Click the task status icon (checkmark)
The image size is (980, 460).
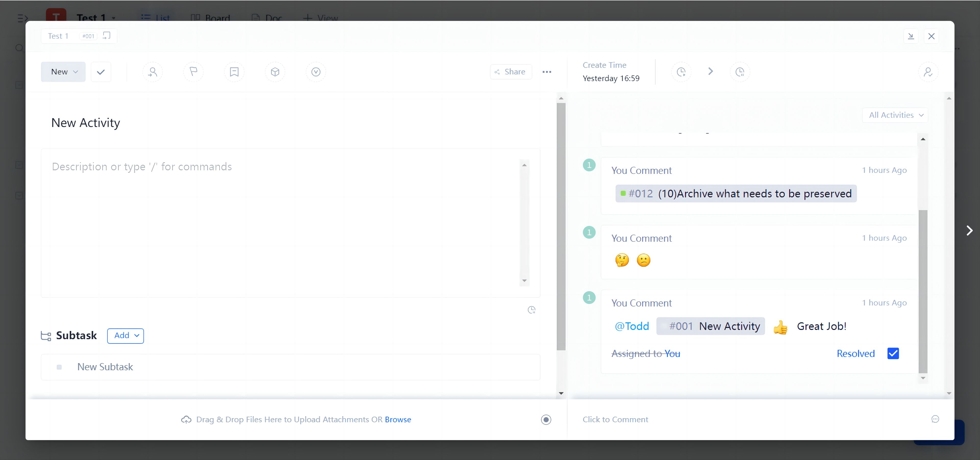pos(100,71)
